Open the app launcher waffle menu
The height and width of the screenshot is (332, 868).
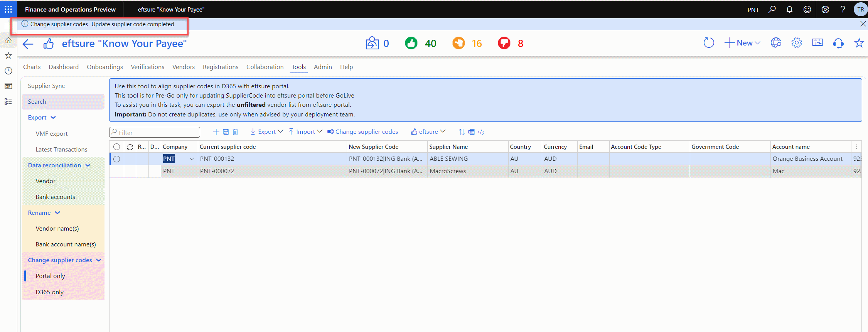point(8,9)
